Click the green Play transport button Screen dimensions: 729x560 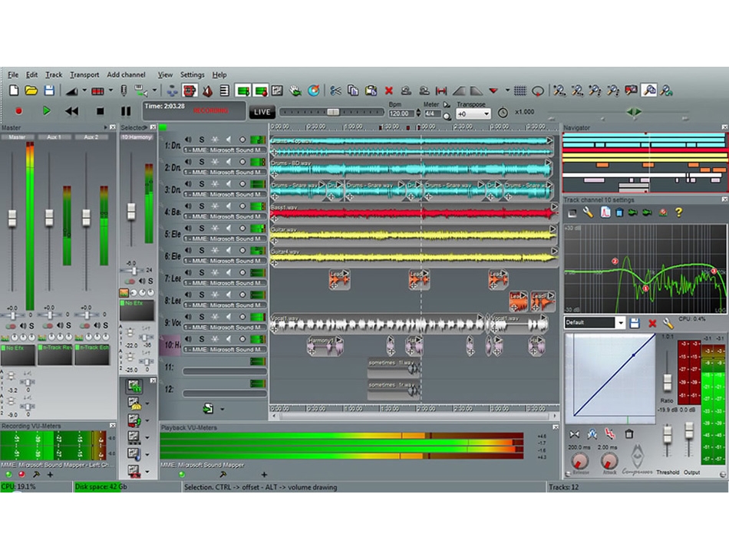click(x=46, y=111)
